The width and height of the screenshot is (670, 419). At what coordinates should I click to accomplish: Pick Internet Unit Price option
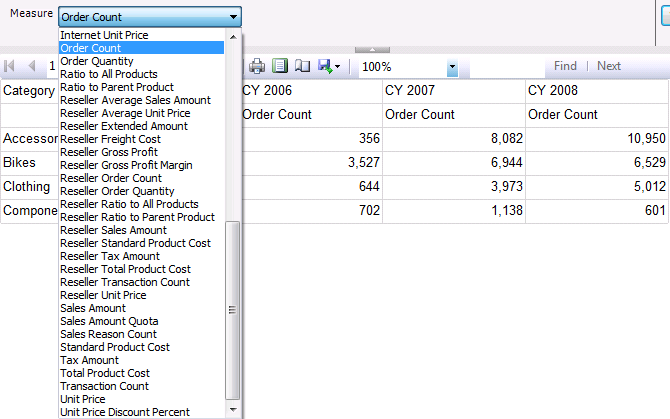click(x=104, y=35)
